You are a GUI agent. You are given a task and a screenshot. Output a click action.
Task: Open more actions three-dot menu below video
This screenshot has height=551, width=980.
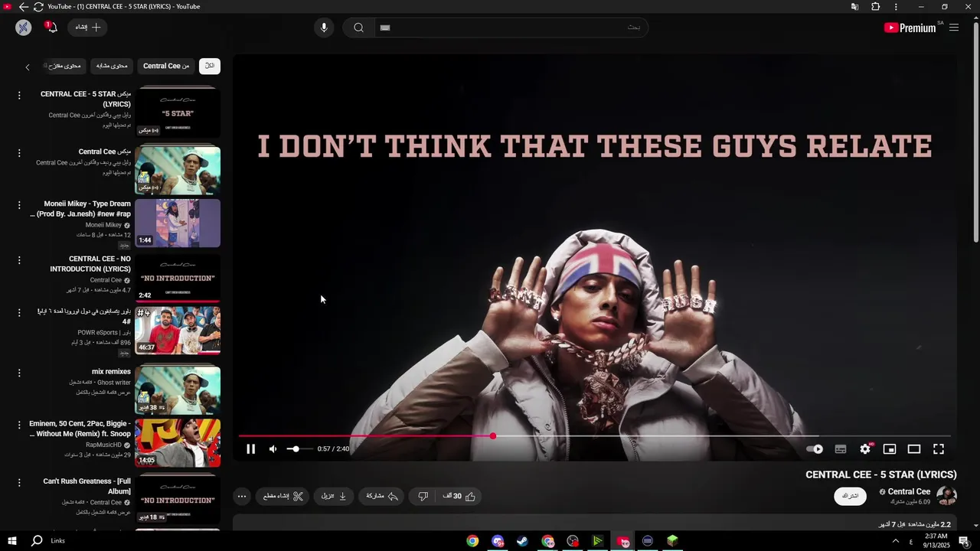(242, 496)
